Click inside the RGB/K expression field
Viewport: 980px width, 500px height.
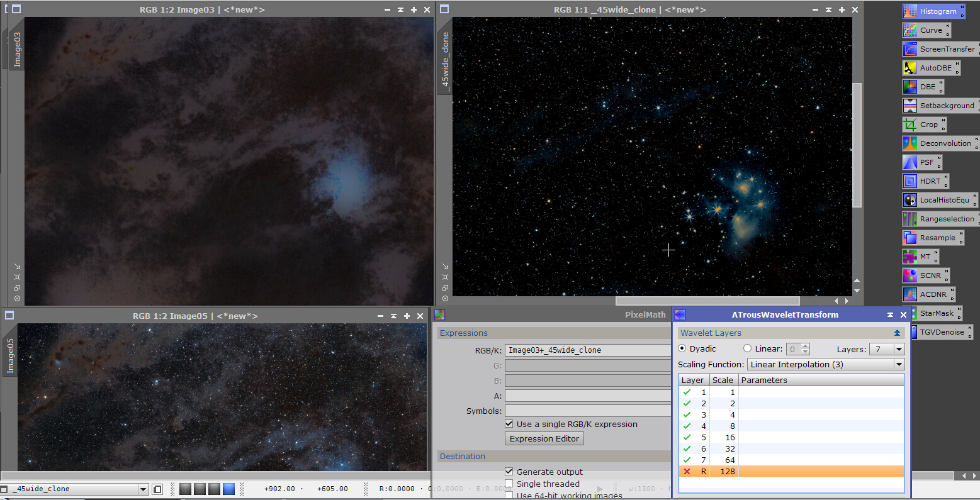click(x=588, y=350)
